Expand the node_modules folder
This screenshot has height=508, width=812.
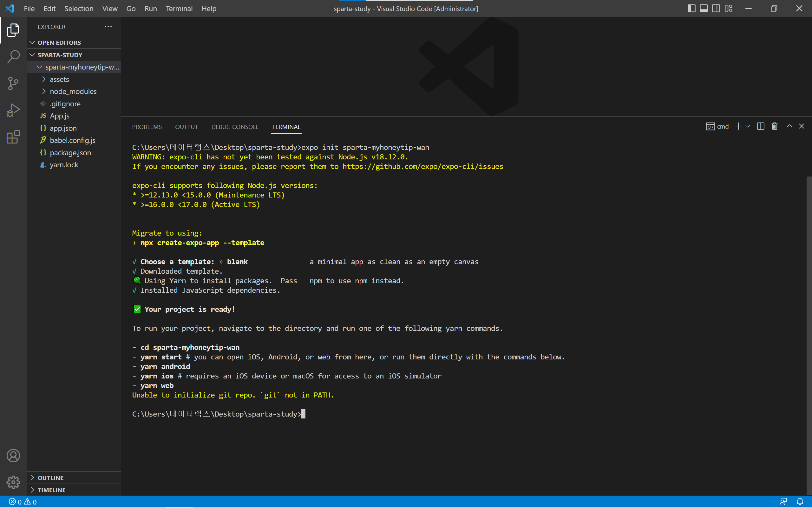click(x=74, y=91)
